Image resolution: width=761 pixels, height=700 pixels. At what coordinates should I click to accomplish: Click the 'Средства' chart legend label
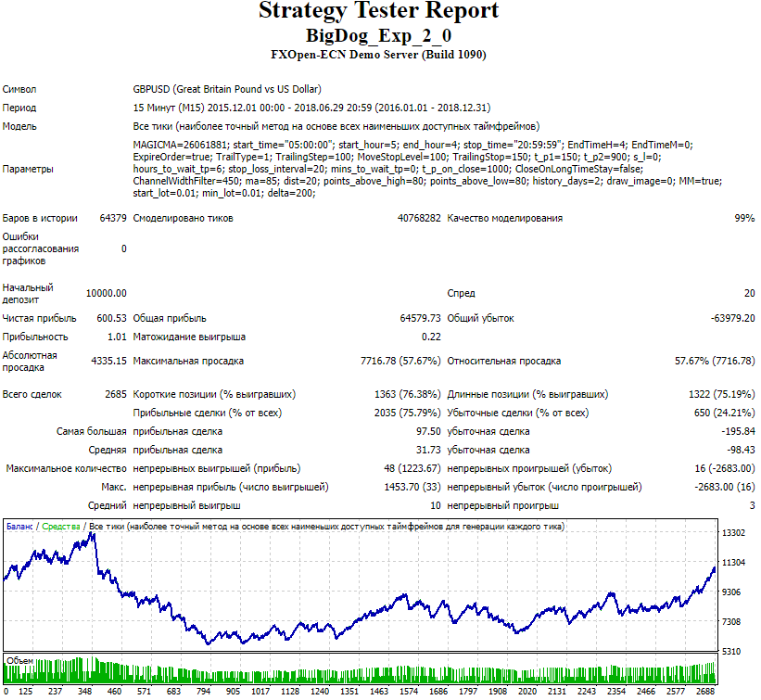point(60,527)
